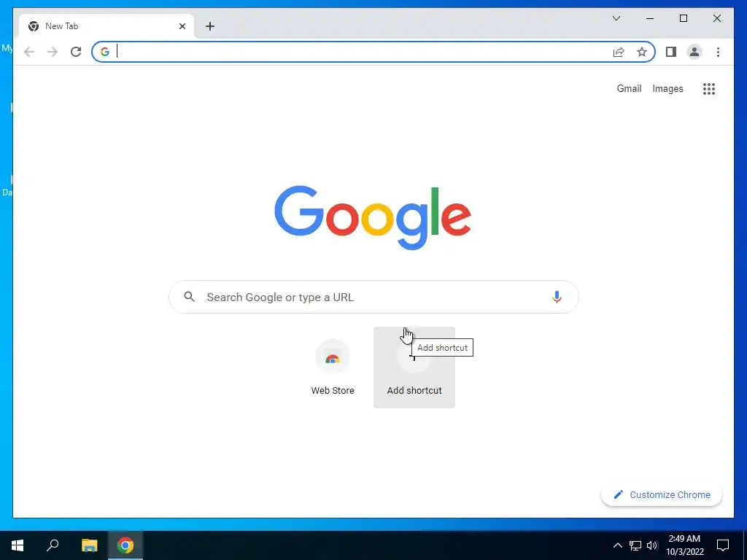Open the Gmail link
This screenshot has width=747, height=560.
pyautogui.click(x=629, y=88)
